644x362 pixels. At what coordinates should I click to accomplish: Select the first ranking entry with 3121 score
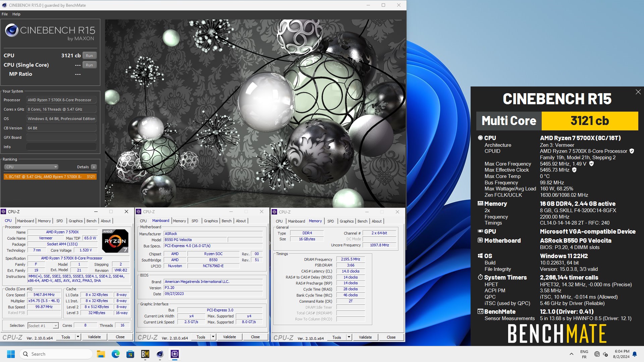click(x=50, y=177)
